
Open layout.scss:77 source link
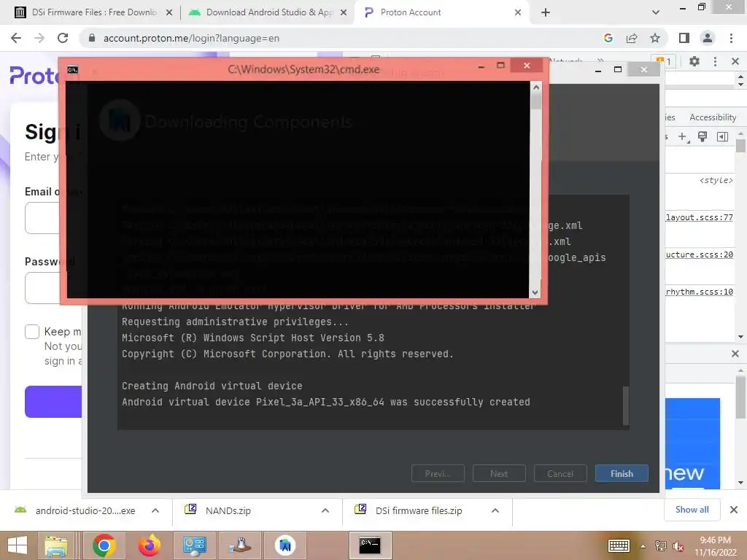click(699, 217)
